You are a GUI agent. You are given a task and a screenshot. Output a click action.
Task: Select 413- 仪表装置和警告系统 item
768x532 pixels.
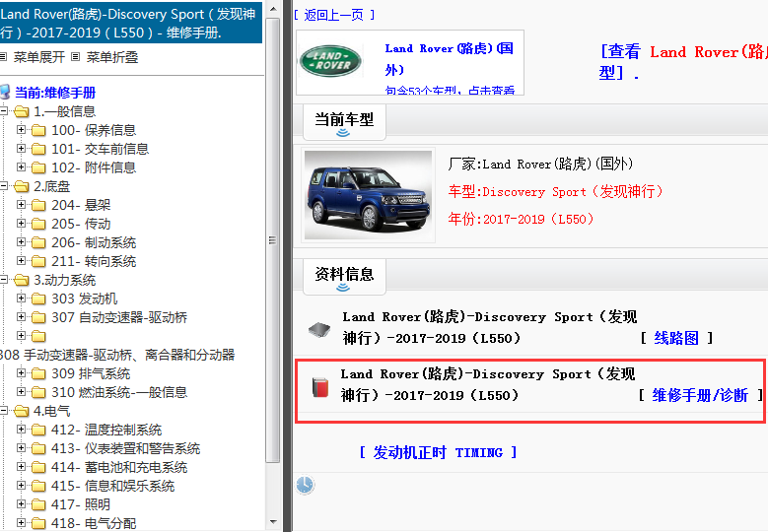click(125, 449)
